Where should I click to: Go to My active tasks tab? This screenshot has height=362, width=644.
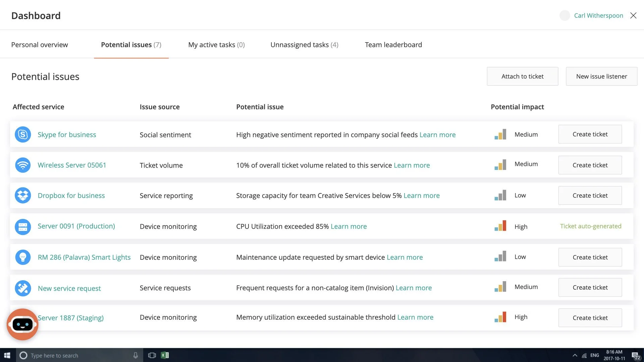pyautogui.click(x=216, y=45)
